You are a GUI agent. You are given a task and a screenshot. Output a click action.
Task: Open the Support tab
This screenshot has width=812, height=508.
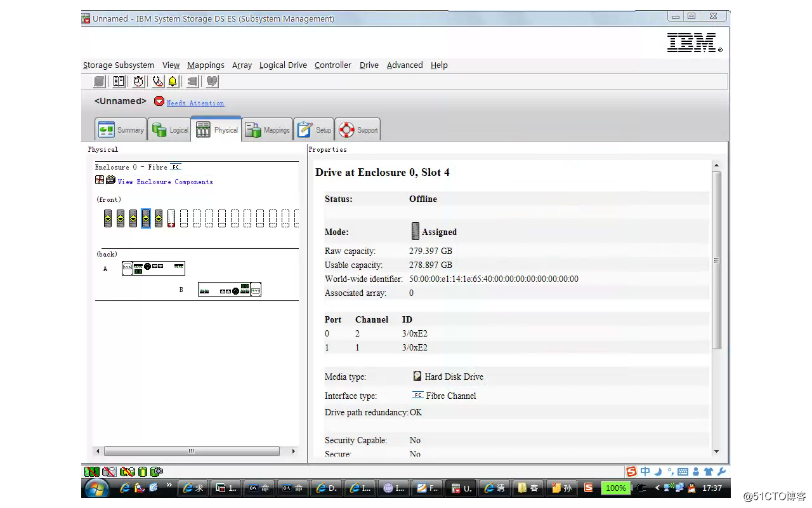pyautogui.click(x=358, y=130)
